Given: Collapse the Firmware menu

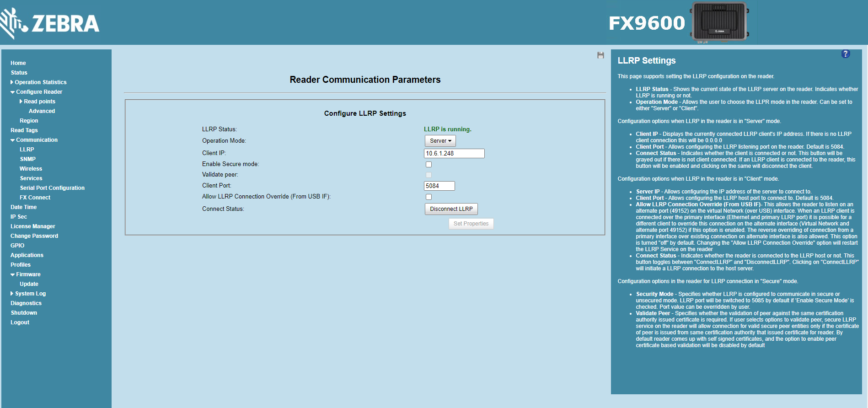Looking at the screenshot, I should click(x=26, y=274).
